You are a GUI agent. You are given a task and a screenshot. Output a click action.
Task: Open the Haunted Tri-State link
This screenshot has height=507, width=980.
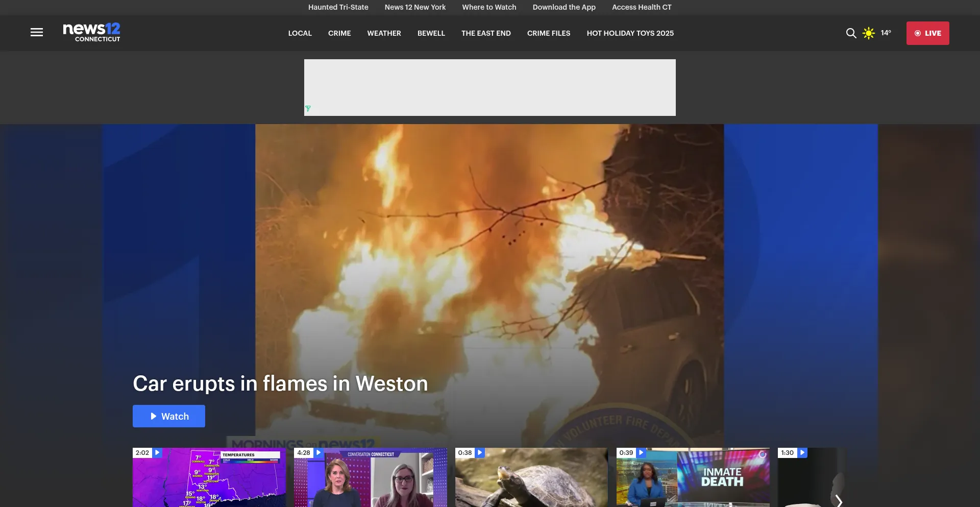coord(338,7)
